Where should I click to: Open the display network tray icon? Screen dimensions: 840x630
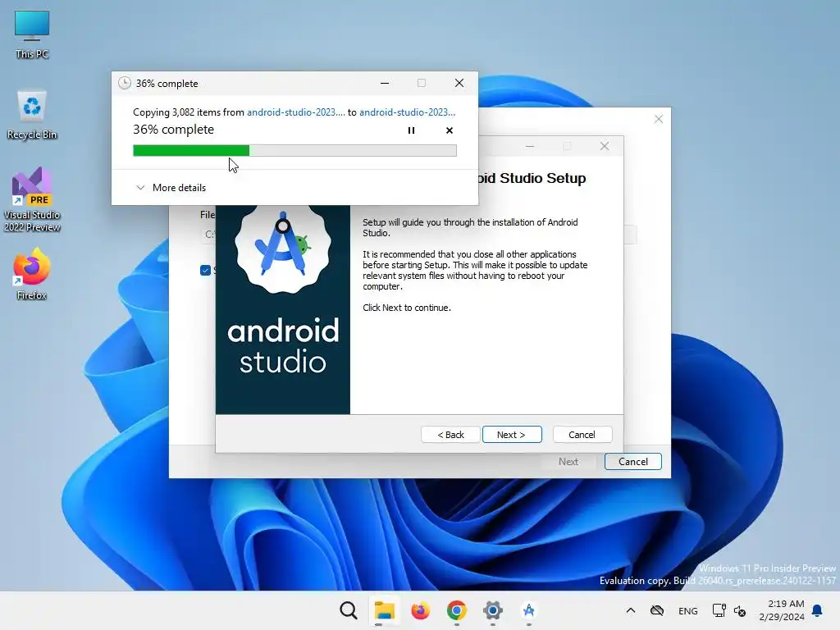tap(719, 610)
